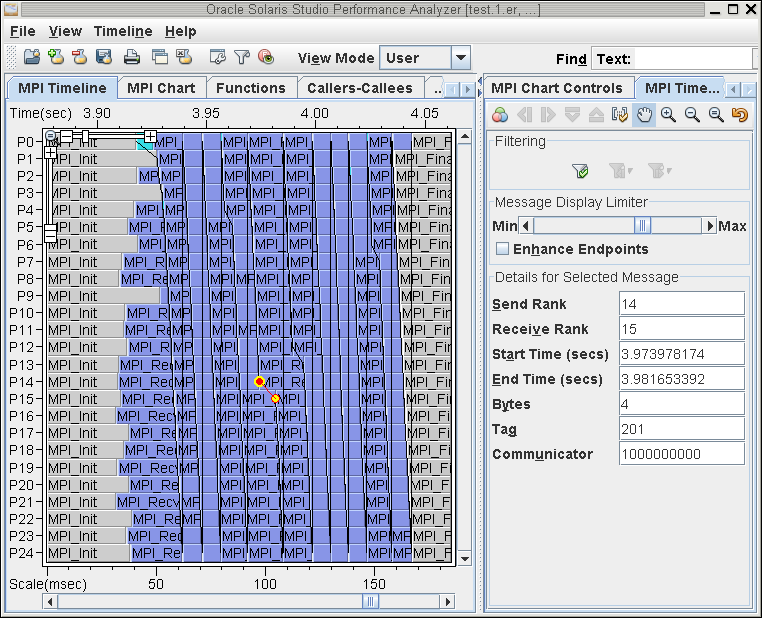
Task: Click the Send Rank field showing 14
Action: click(x=682, y=304)
